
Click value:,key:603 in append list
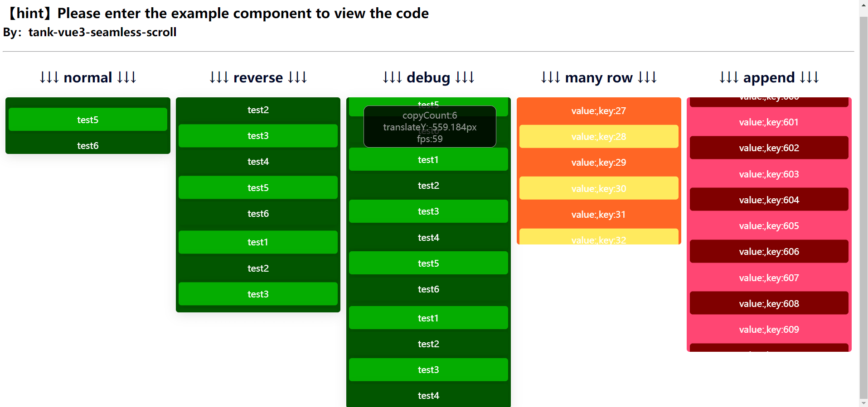pos(769,174)
